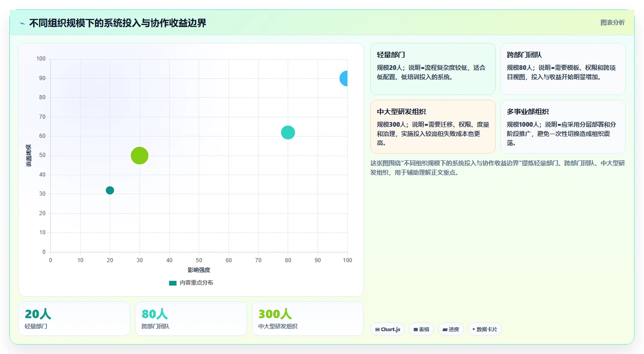
Task: Select the turquoise bubble at x=80
Action: click(288, 132)
